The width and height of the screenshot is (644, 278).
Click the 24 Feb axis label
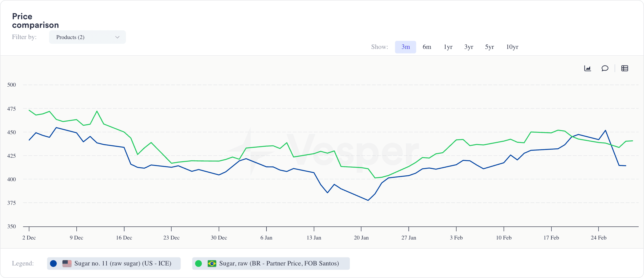599,238
